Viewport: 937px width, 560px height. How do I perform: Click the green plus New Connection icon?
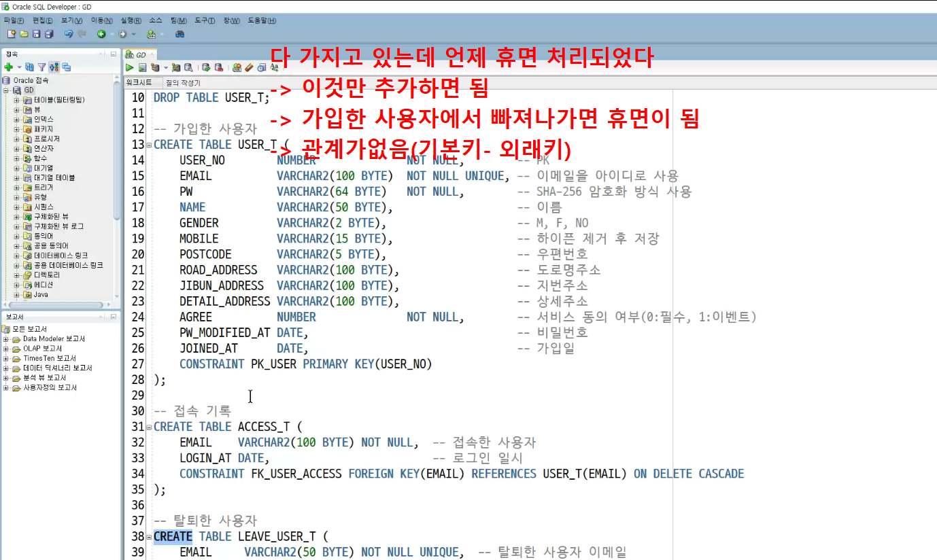pos(8,67)
